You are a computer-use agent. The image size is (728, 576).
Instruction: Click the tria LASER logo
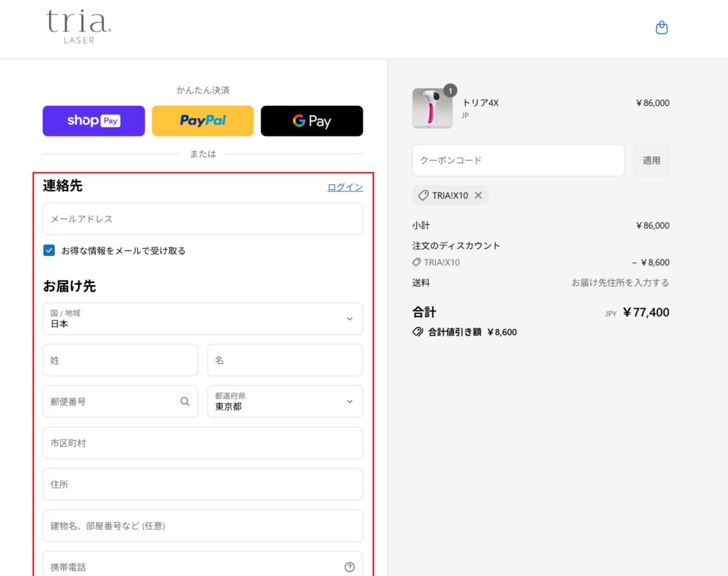click(x=79, y=27)
